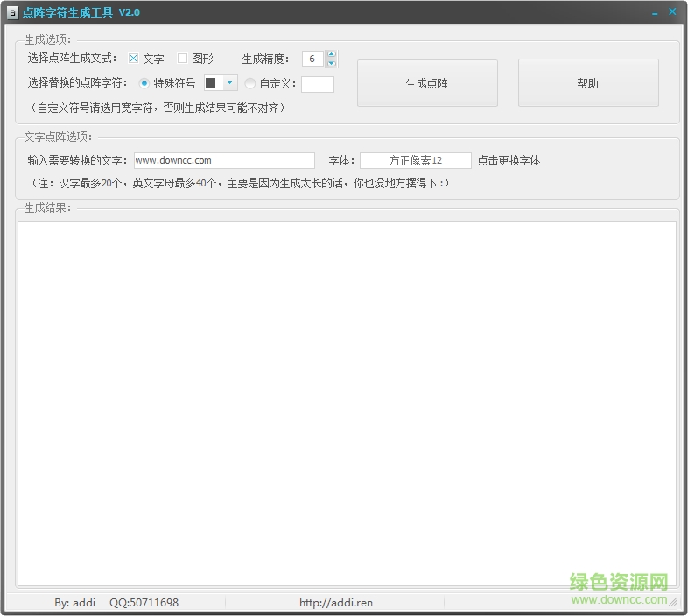
Task: Click the 生成点阵 button
Action: 427,83
